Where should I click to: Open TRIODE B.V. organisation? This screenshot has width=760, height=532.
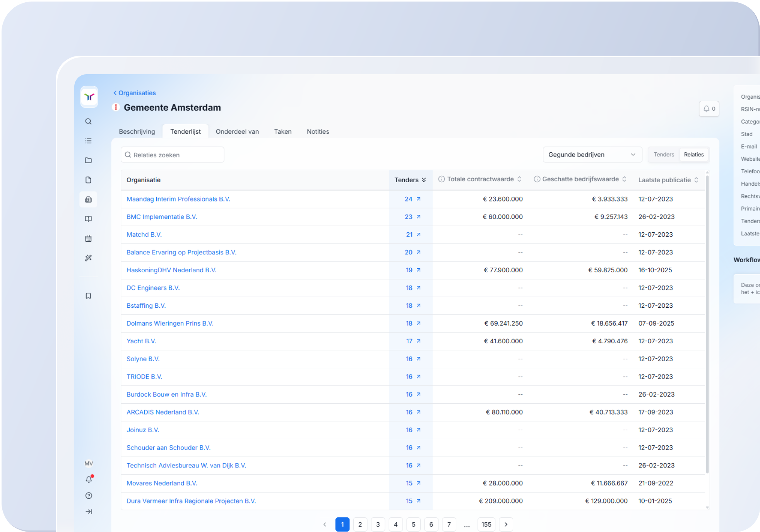(144, 377)
